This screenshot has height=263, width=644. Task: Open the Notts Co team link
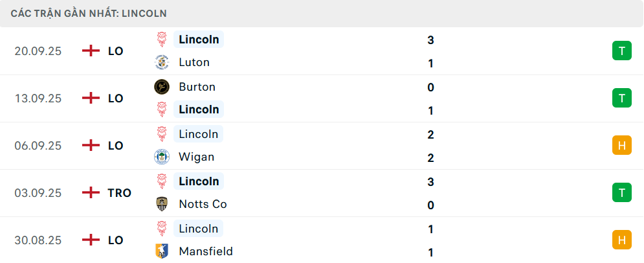coord(203,204)
